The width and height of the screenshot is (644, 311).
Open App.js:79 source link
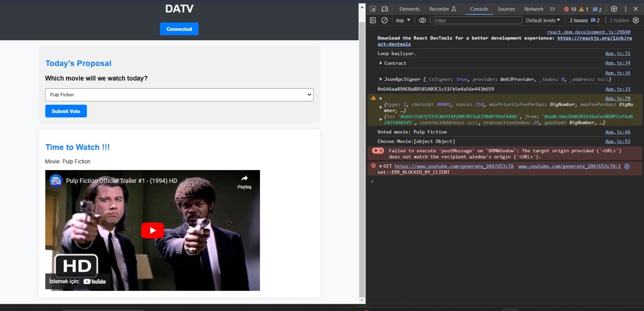[x=618, y=98]
